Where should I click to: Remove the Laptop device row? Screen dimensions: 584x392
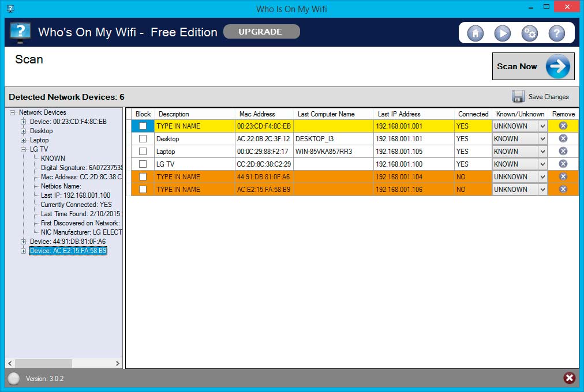(563, 151)
